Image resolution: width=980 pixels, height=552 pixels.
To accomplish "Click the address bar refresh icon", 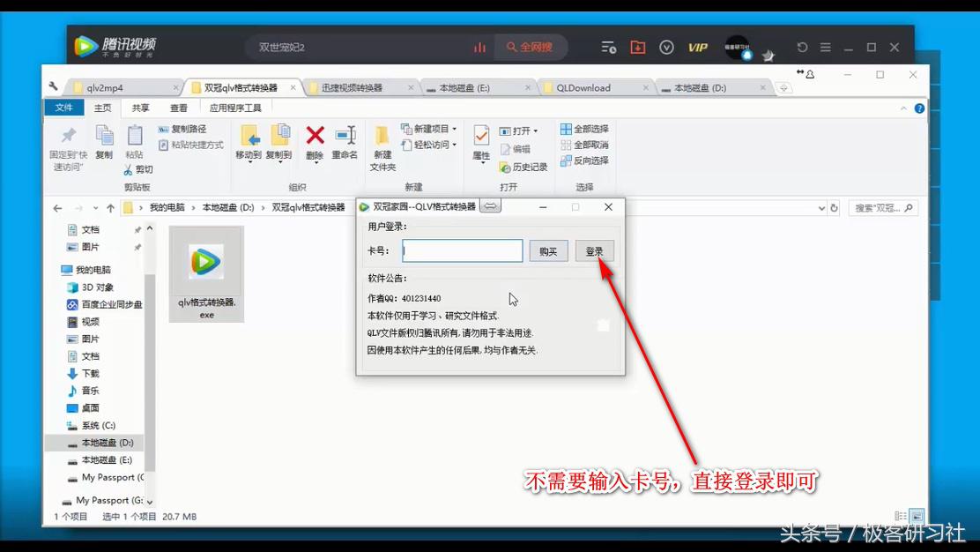I will point(834,208).
